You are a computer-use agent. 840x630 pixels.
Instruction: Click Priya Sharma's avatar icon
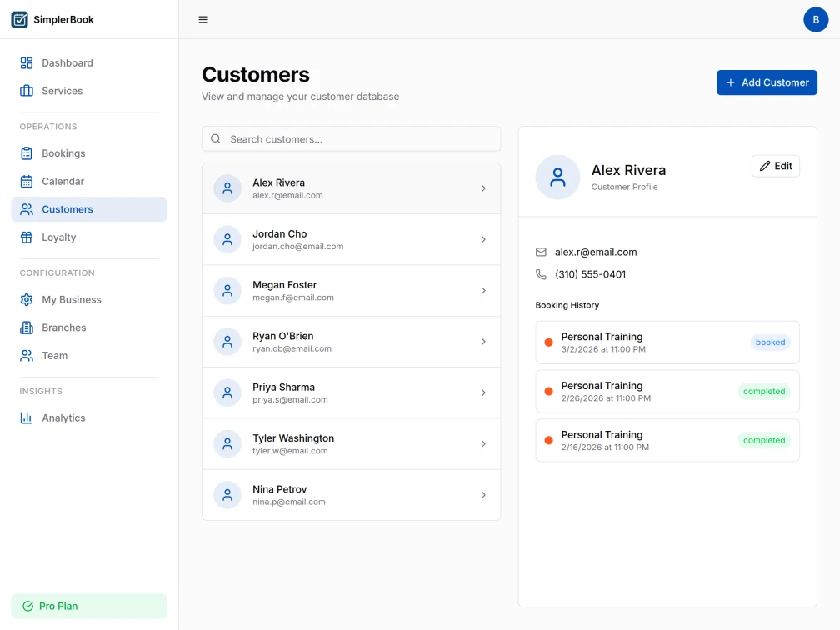227,392
